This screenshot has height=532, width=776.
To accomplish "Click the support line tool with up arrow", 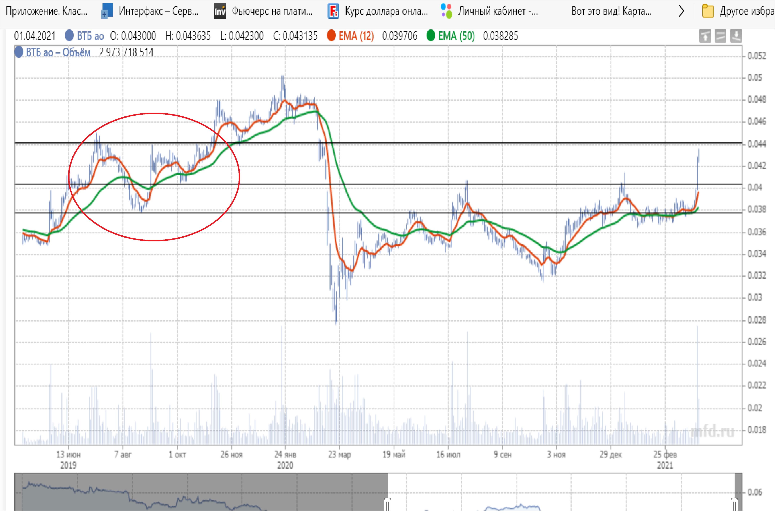I will tap(706, 36).
